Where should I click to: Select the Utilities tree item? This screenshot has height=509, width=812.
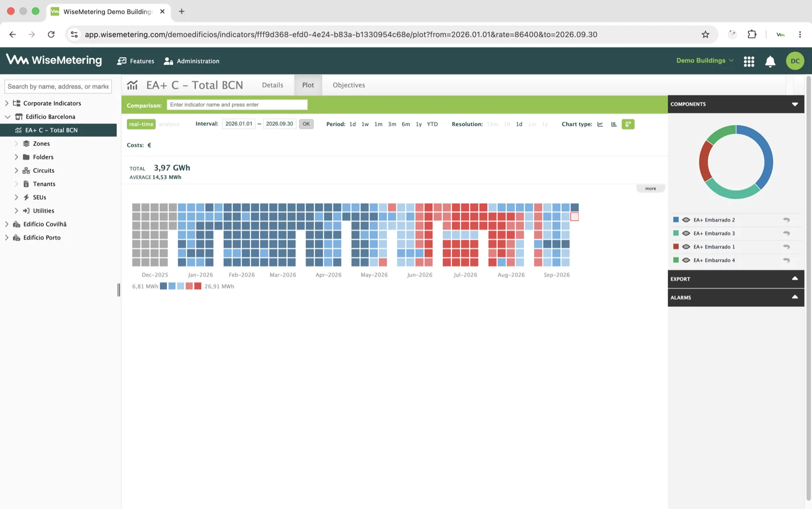(43, 211)
